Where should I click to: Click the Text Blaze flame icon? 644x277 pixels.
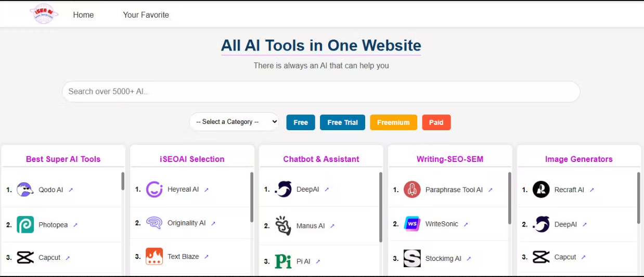pyautogui.click(x=154, y=256)
